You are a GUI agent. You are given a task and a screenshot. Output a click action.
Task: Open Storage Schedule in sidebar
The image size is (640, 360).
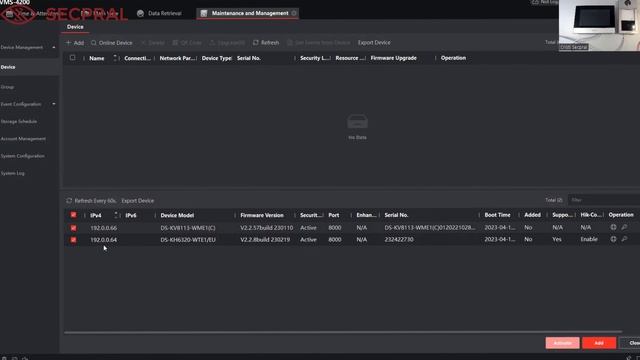19,121
